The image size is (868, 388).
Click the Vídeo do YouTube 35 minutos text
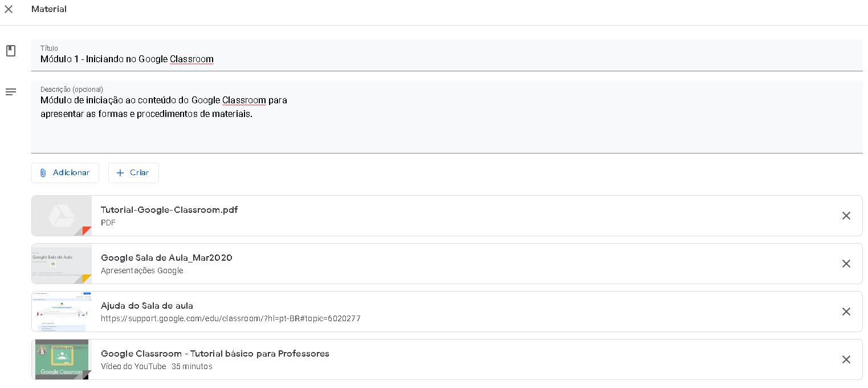(157, 366)
